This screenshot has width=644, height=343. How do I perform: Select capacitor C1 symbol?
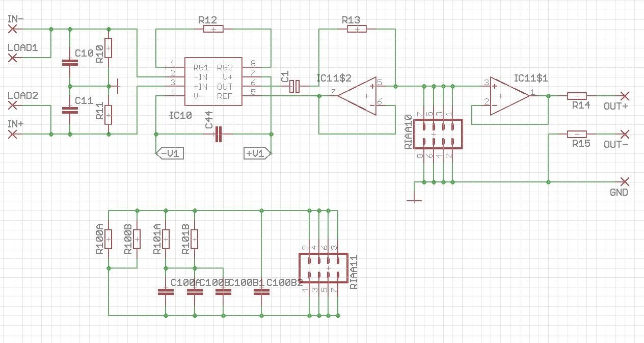(x=294, y=87)
